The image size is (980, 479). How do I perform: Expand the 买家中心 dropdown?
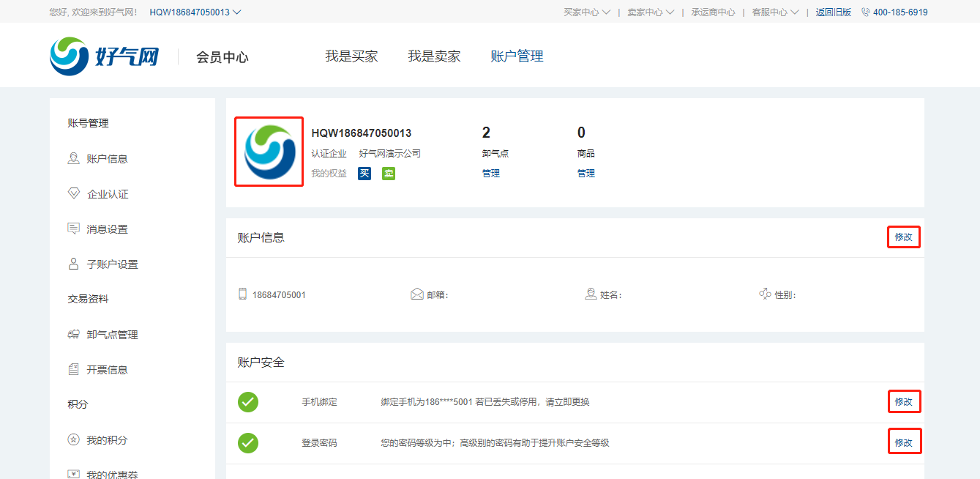click(587, 12)
